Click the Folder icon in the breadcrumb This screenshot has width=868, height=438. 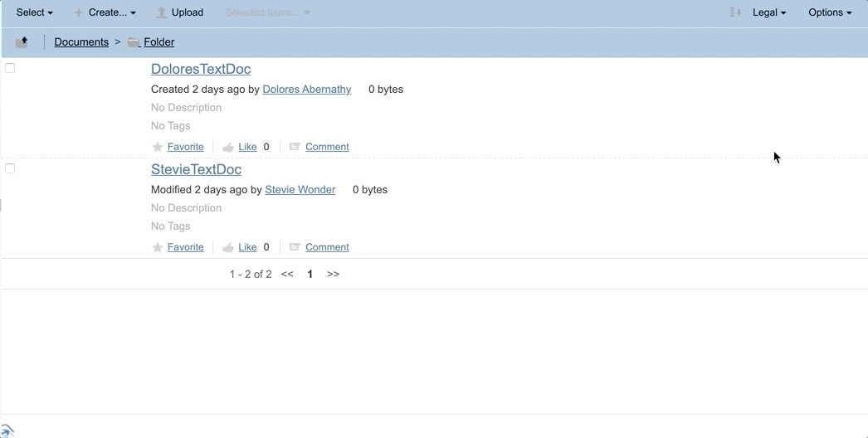pos(134,42)
